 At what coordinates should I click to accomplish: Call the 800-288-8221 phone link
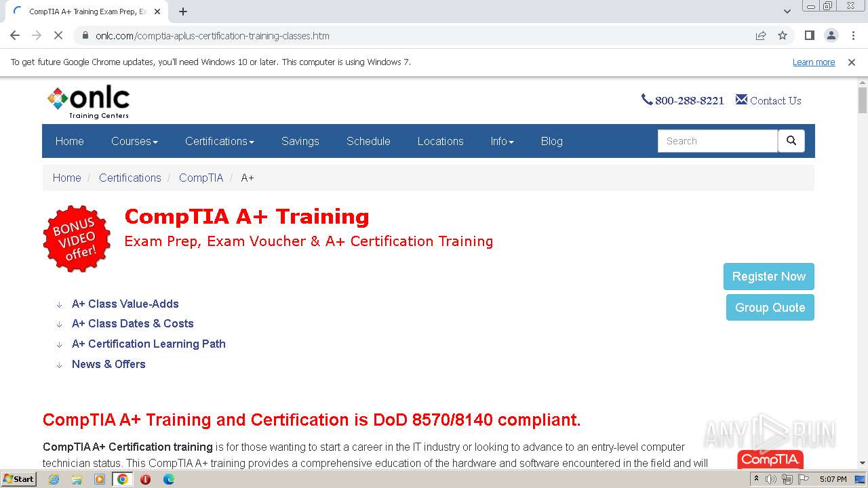click(690, 100)
